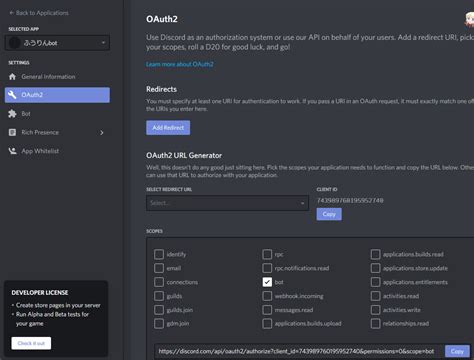Click the App Whitelist person icon
474x360 pixels.
point(12,151)
